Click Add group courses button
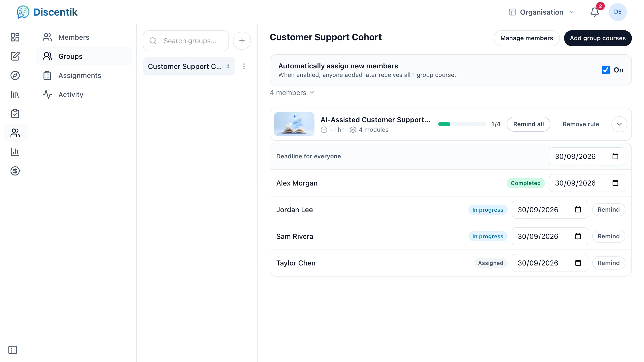 598,38
